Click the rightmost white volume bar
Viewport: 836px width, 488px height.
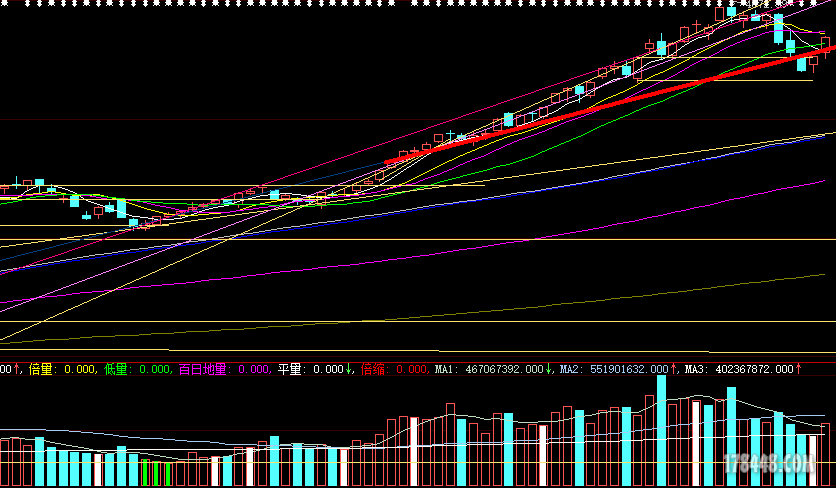(x=811, y=456)
